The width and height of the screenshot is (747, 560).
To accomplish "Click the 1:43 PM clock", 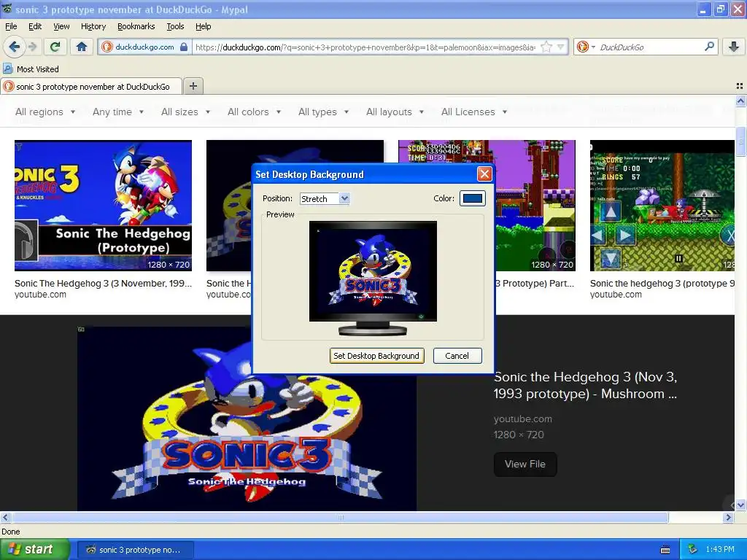I will point(720,550).
